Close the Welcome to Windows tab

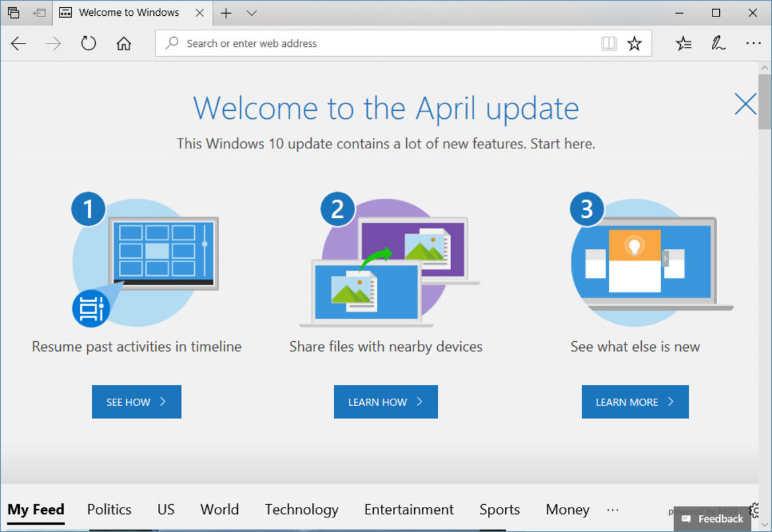199,13
